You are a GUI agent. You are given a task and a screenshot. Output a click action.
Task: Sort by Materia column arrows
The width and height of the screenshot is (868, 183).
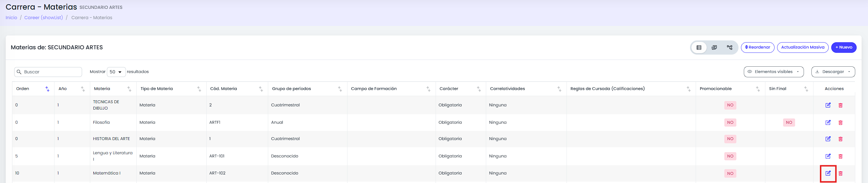(x=129, y=89)
